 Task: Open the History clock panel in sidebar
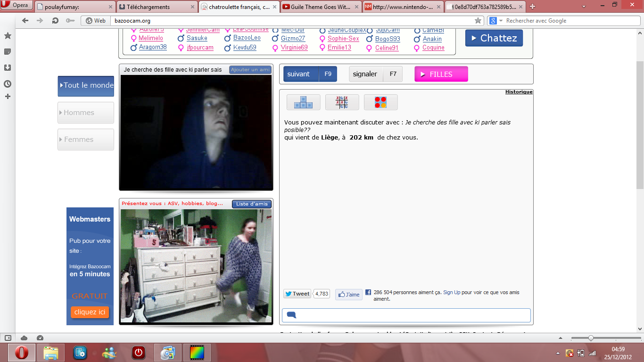click(x=8, y=84)
